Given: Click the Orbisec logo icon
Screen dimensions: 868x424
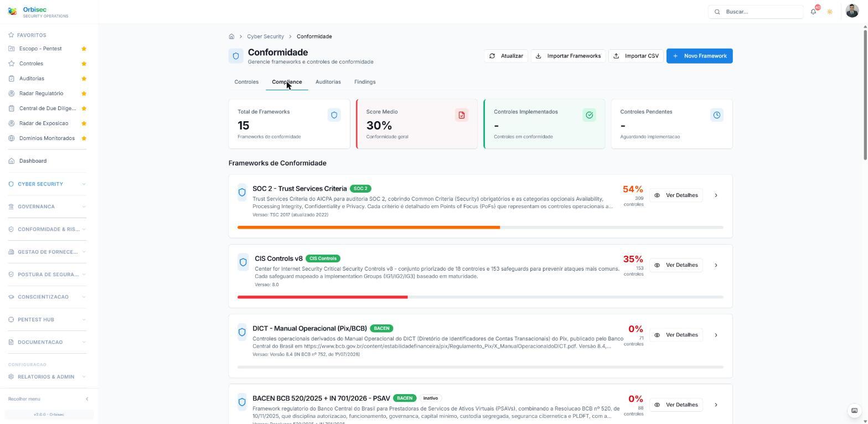Looking at the screenshot, I should 13,12.
